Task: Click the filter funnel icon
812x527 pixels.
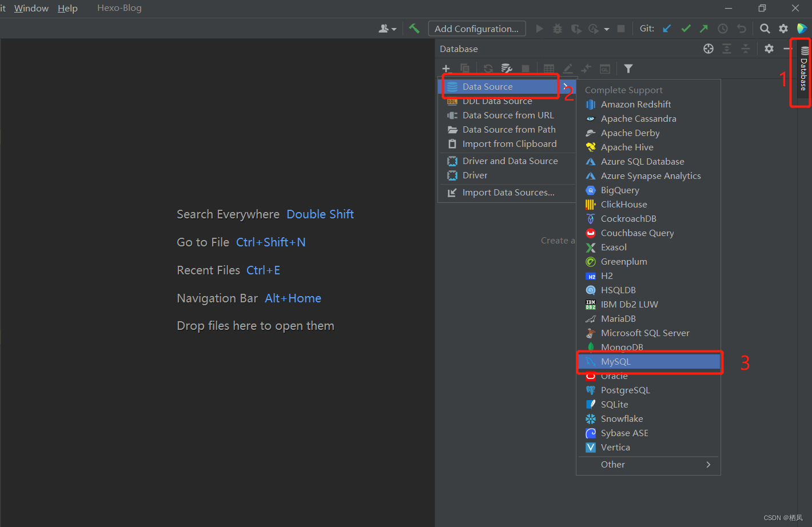Action: coord(628,69)
